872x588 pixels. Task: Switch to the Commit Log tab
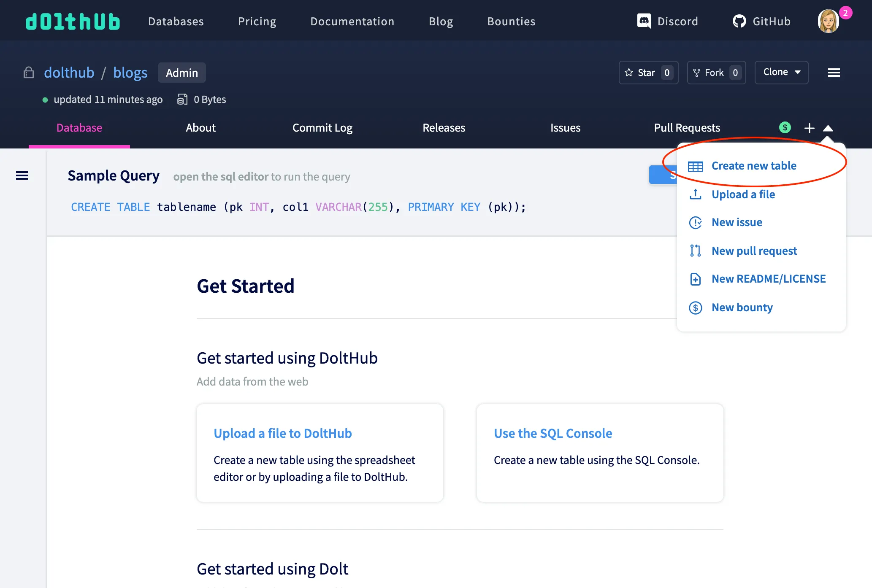tap(322, 127)
